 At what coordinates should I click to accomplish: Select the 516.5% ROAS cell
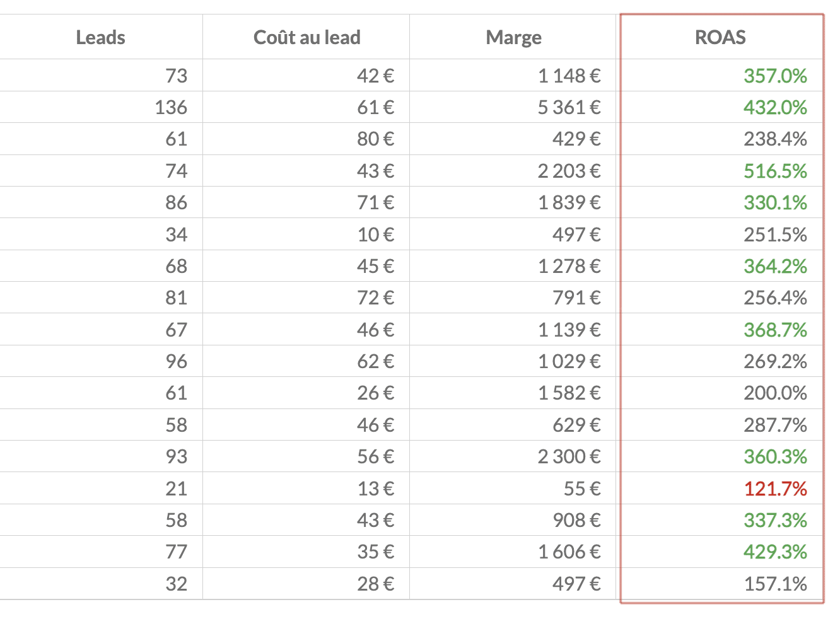pyautogui.click(x=775, y=171)
